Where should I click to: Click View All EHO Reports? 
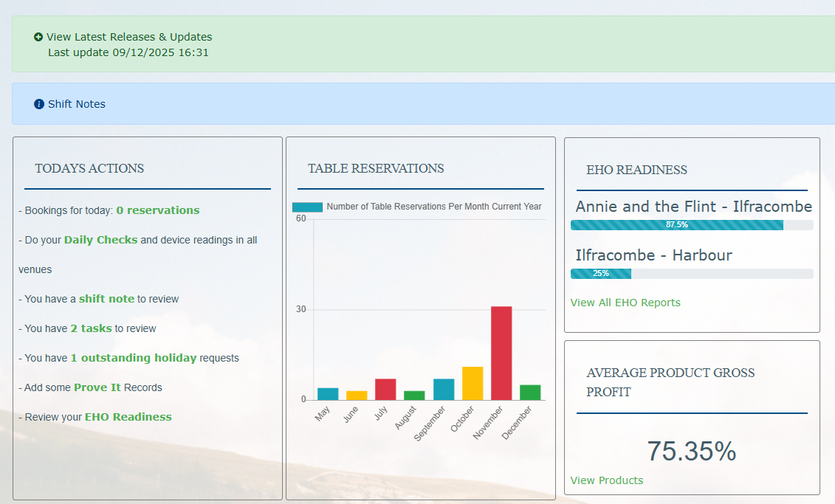pos(625,303)
